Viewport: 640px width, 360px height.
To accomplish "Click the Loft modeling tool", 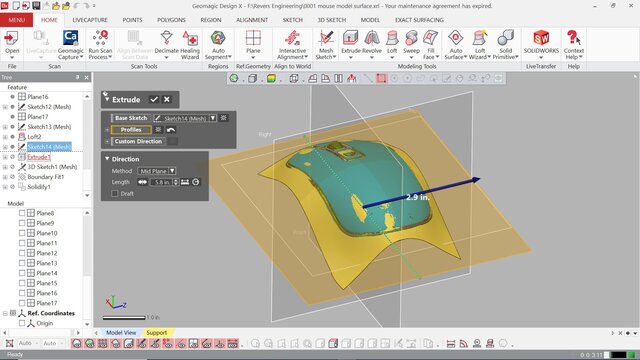I will 392,44.
